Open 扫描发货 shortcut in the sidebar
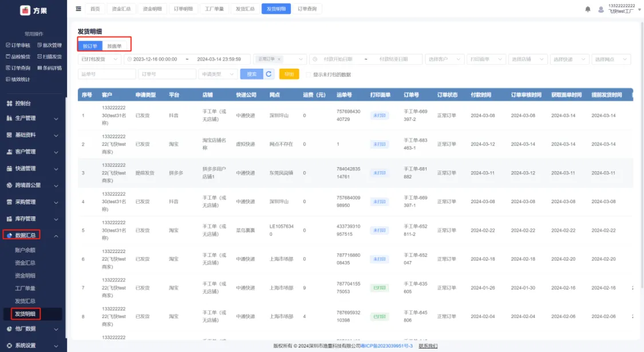The height and width of the screenshot is (352, 644). pyautogui.click(x=49, y=57)
